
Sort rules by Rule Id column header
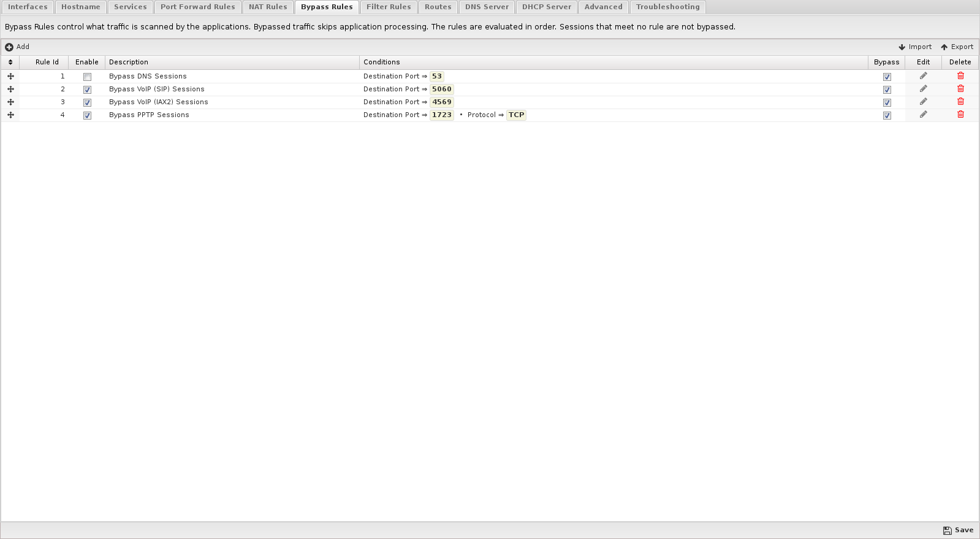point(47,62)
